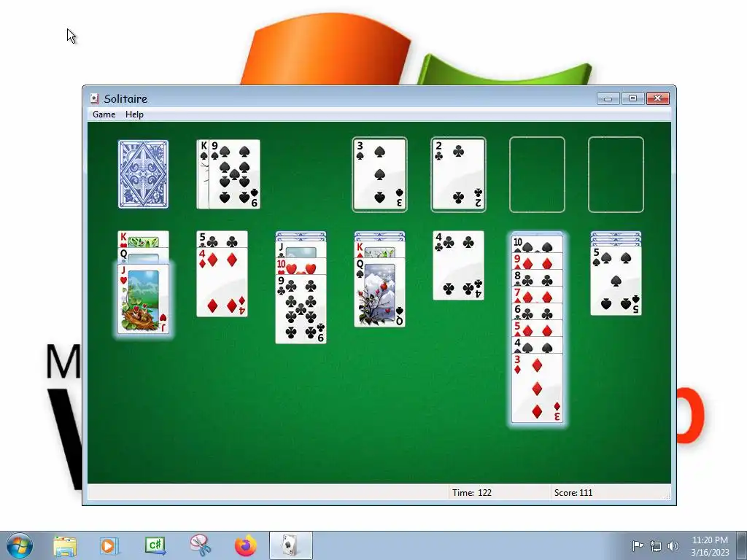This screenshot has height=560, width=747.
Task: Select the 5 of clubs card
Action: [222, 239]
